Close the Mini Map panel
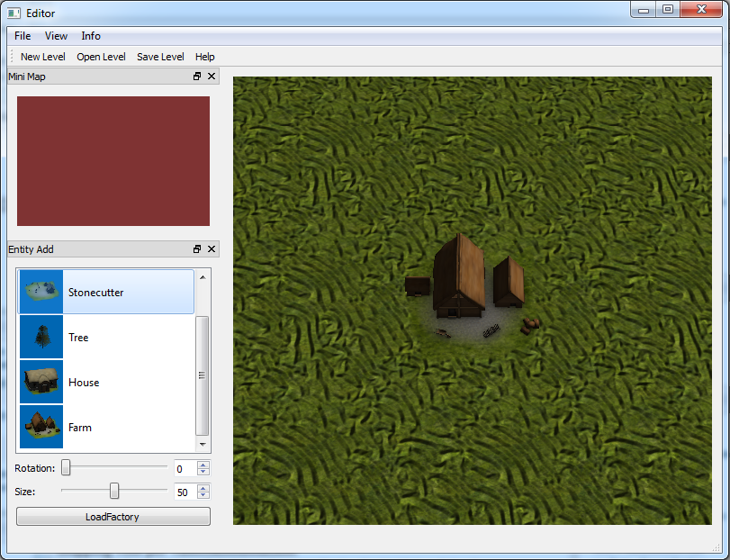The image size is (730, 560). pos(212,77)
